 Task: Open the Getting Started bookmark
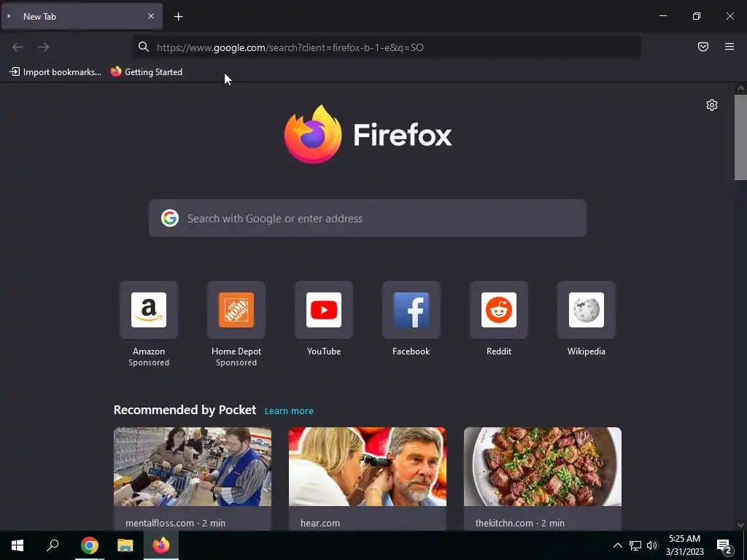point(147,72)
